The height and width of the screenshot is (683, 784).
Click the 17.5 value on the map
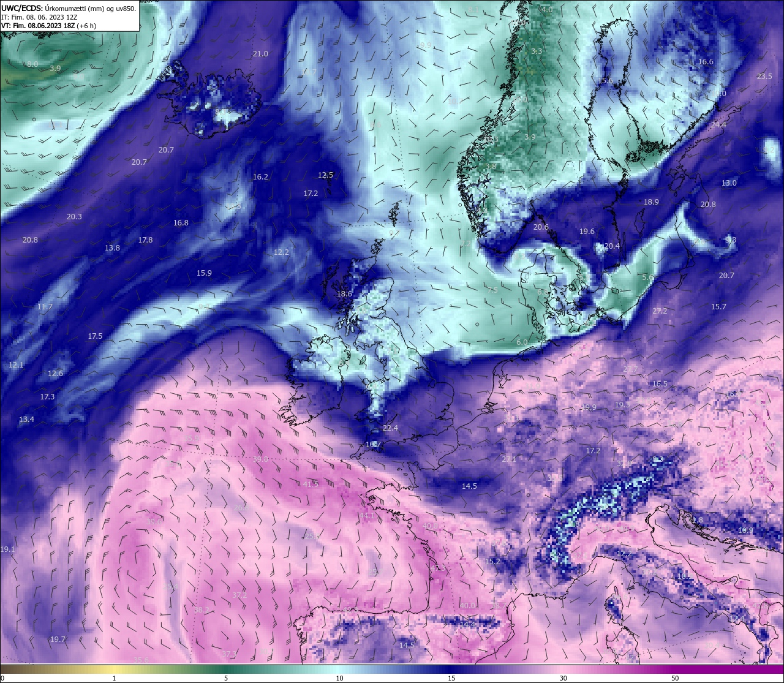[95, 336]
